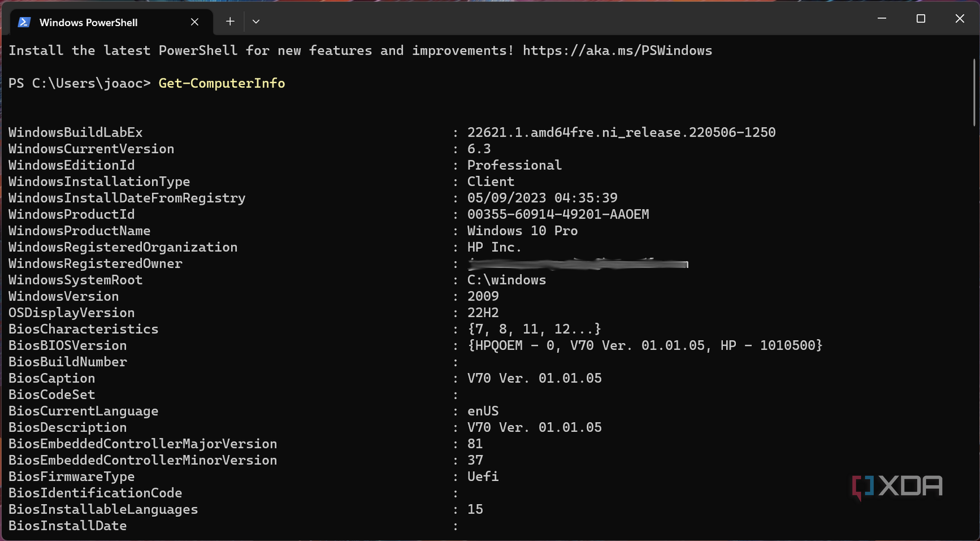The image size is (980, 541).
Task: Click the HP Inc. registered organization value
Action: click(x=494, y=247)
